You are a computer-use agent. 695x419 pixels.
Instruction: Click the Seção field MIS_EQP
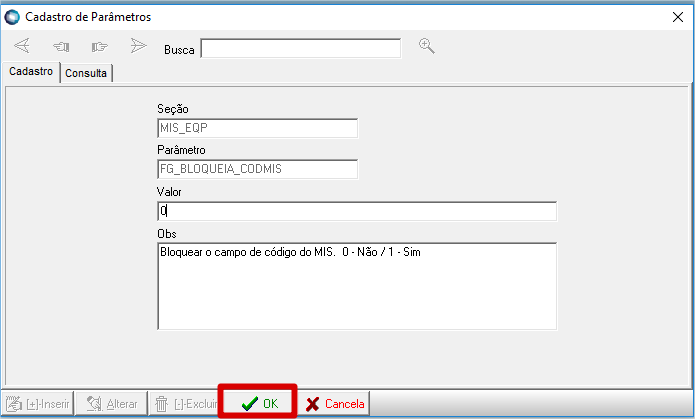[x=257, y=128]
